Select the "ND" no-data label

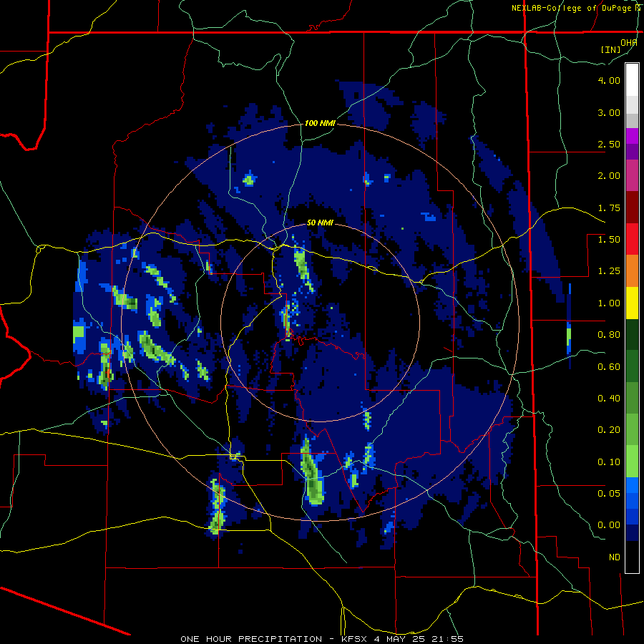(x=615, y=557)
